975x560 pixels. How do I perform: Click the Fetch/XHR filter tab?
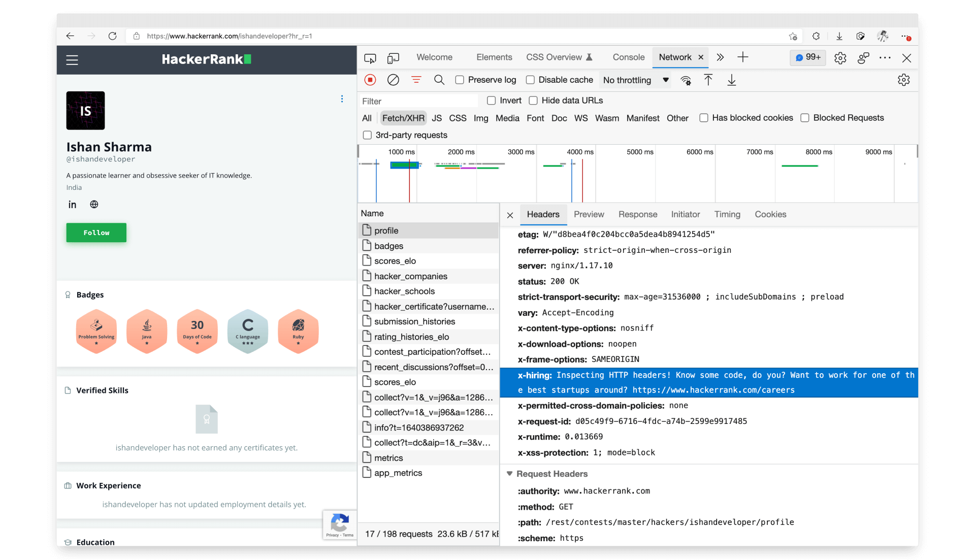[402, 118]
